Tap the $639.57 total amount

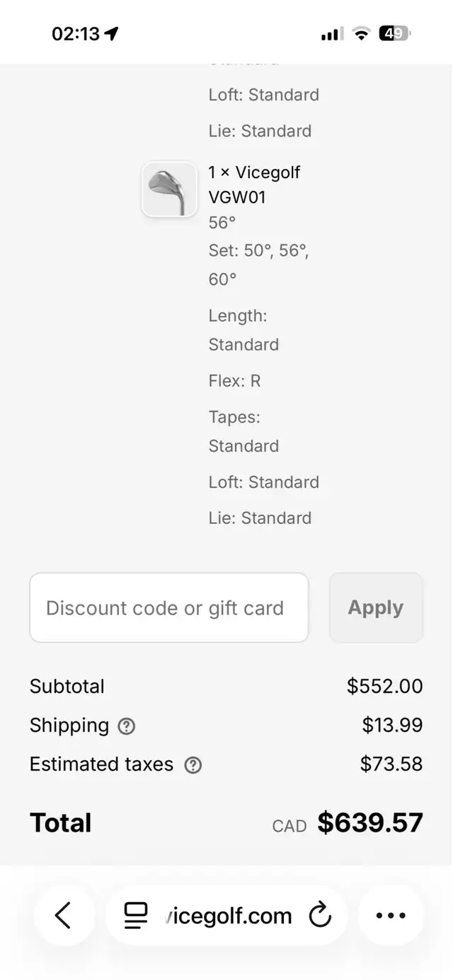370,822
